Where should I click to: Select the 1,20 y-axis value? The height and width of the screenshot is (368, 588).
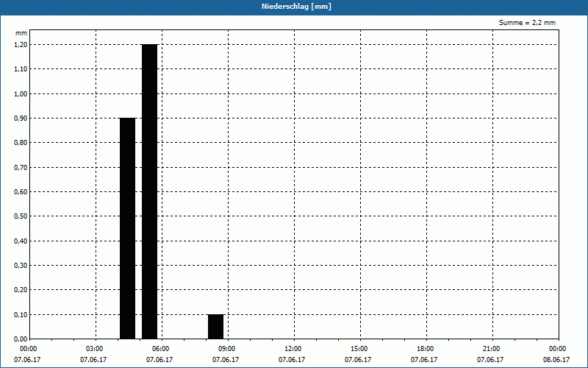pos(21,45)
